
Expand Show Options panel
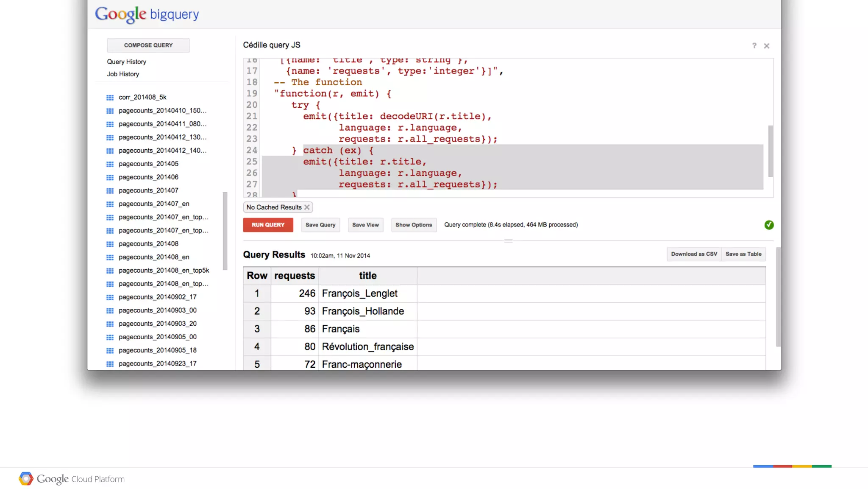point(413,225)
